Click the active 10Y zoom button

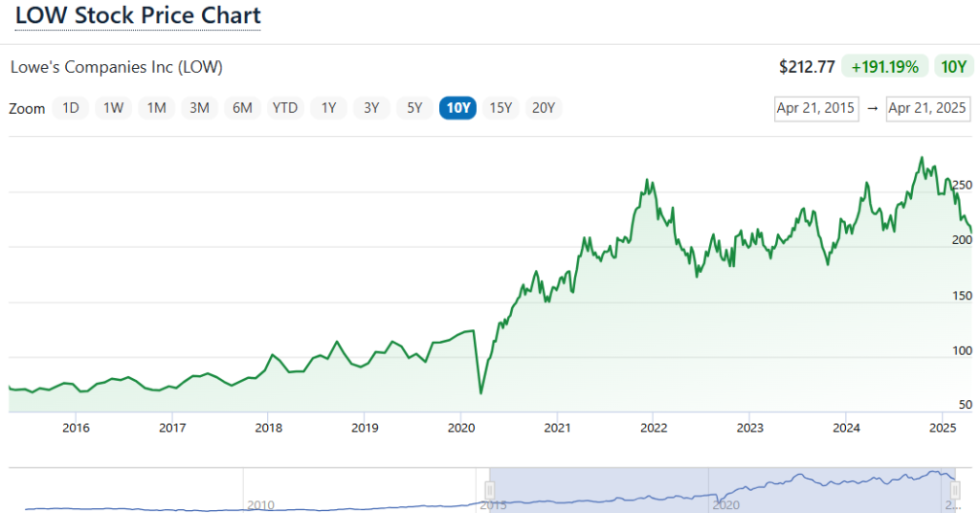click(458, 108)
